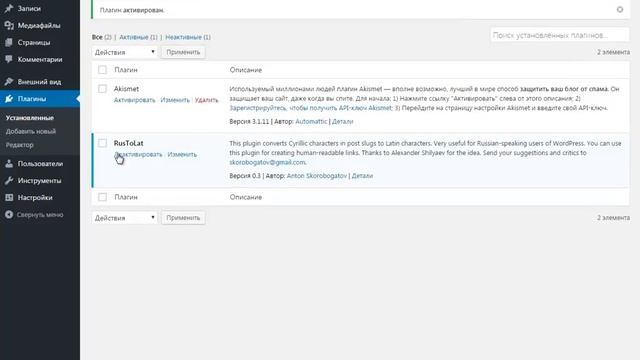The image size is (640, 360).
Task: Open the Пользователи menu item
Action: point(40,164)
